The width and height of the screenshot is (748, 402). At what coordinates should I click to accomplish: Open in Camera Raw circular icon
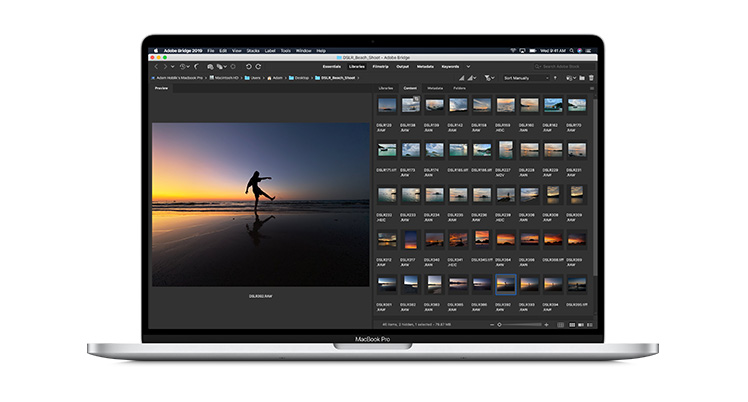(233, 67)
